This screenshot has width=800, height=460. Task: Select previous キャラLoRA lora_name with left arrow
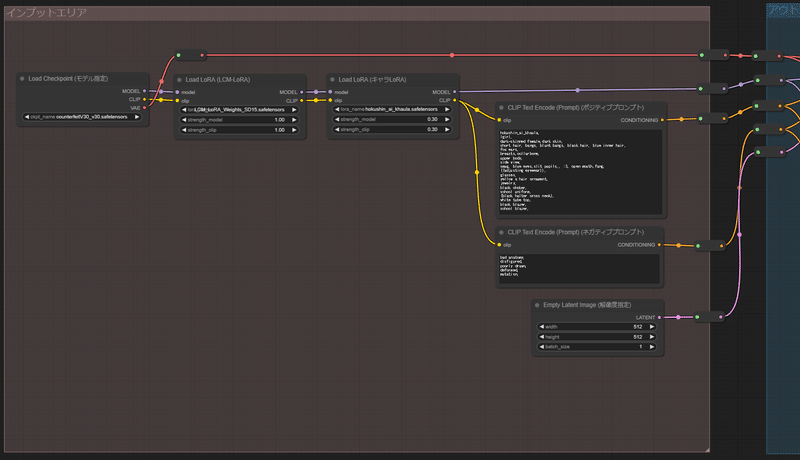(x=337, y=109)
